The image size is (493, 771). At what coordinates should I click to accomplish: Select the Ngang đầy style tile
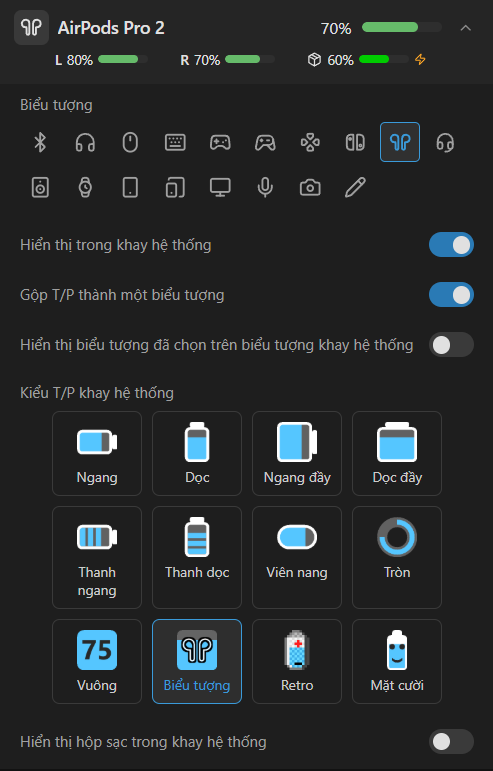click(297, 453)
